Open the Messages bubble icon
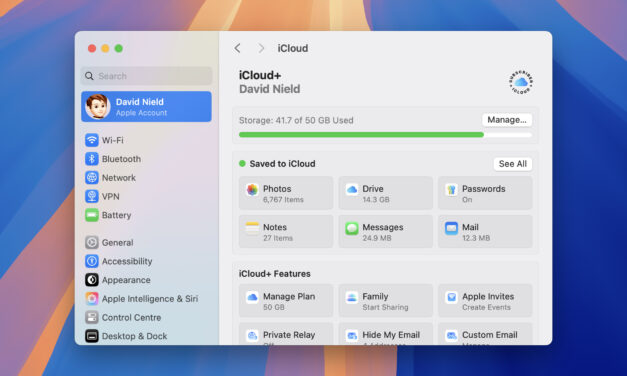The image size is (627, 376). tap(351, 228)
